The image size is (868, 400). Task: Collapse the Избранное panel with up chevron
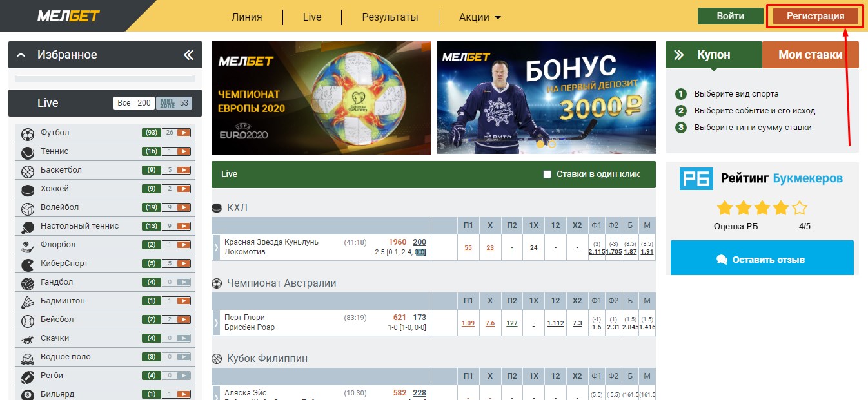coord(21,55)
